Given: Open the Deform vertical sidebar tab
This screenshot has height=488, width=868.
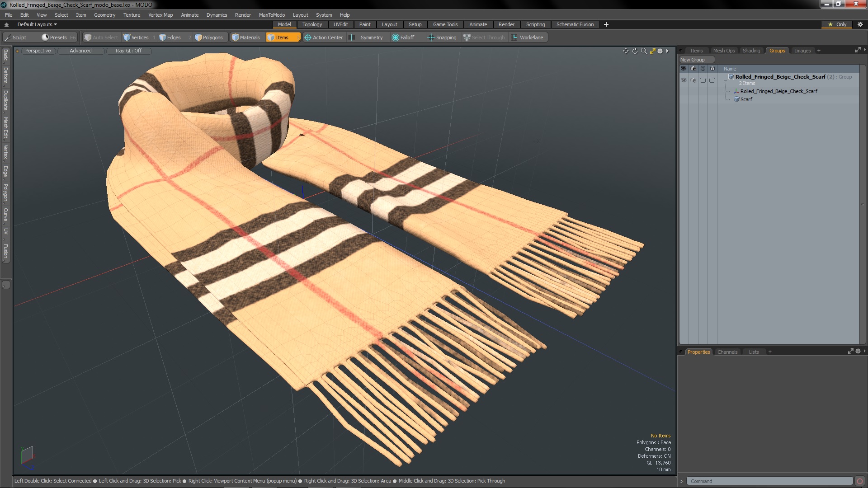Looking at the screenshot, I should tap(5, 76).
